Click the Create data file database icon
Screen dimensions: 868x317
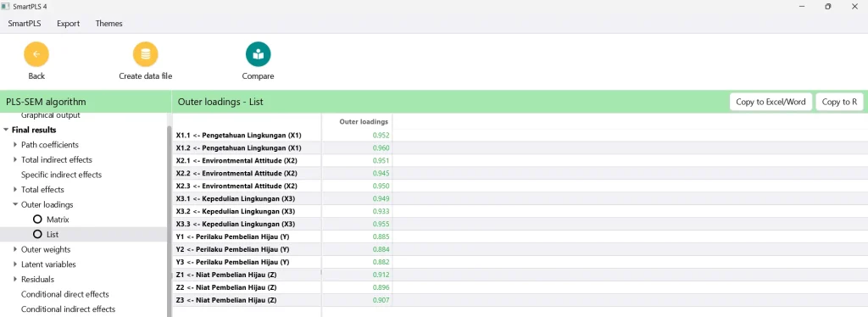[x=146, y=54]
